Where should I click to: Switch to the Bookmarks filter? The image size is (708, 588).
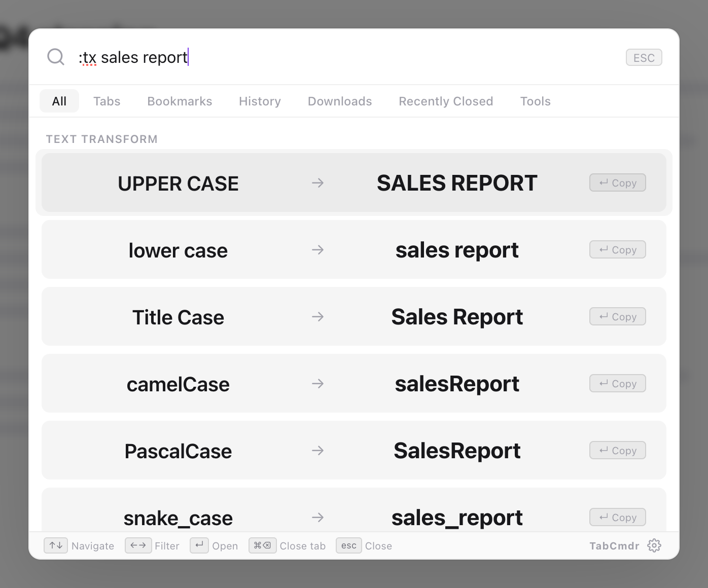[x=180, y=101]
